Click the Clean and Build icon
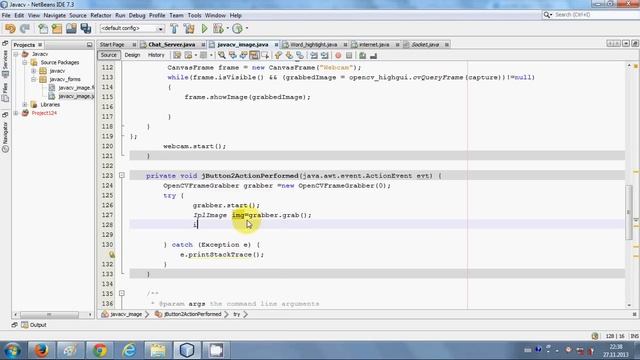Image resolution: width=640 pixels, height=360 pixels. [x=189, y=29]
